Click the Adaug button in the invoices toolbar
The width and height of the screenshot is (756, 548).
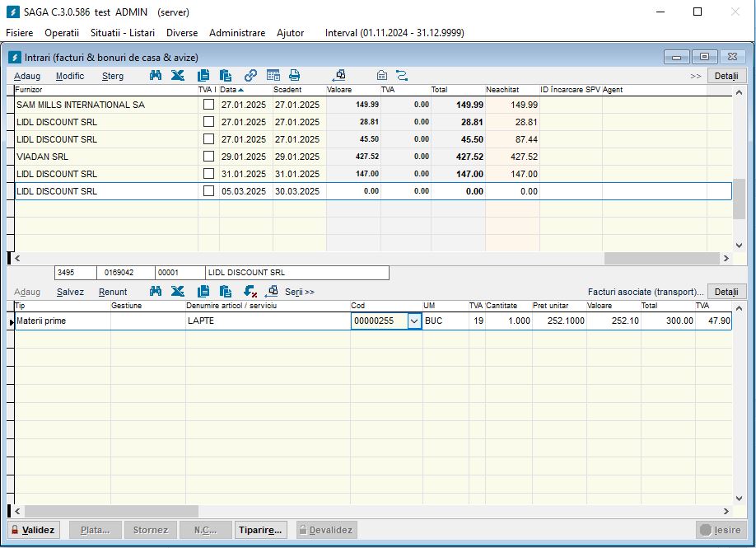coord(27,76)
